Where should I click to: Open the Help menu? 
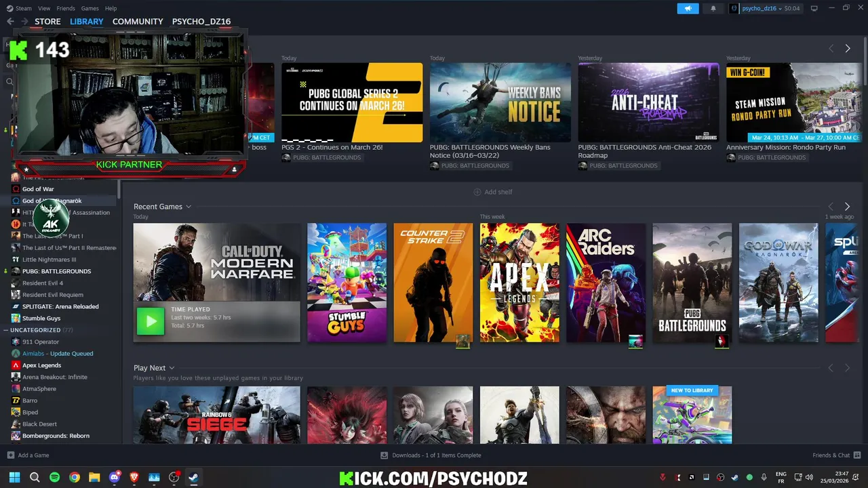click(x=111, y=8)
